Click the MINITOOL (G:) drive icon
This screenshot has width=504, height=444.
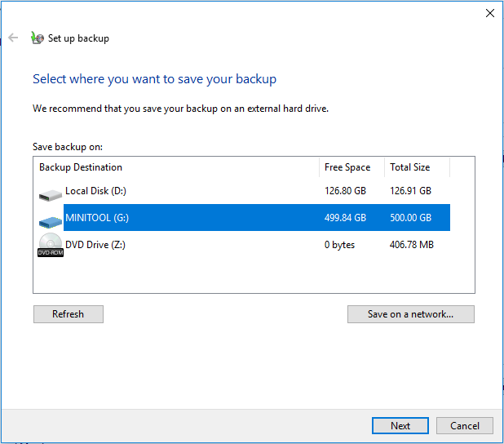point(51,222)
